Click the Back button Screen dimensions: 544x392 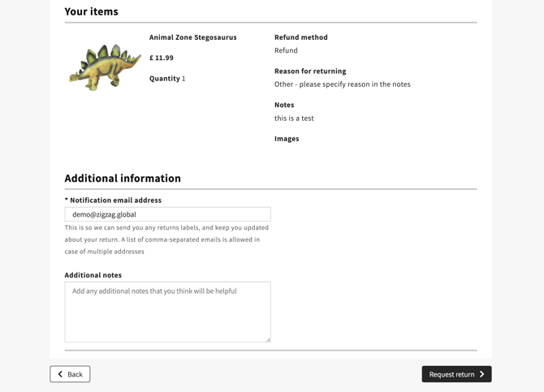click(x=70, y=374)
